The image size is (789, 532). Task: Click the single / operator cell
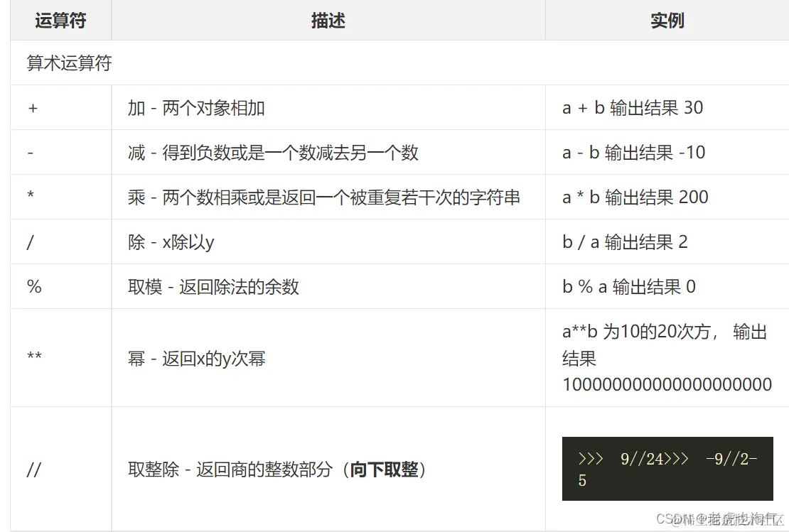click(x=61, y=242)
